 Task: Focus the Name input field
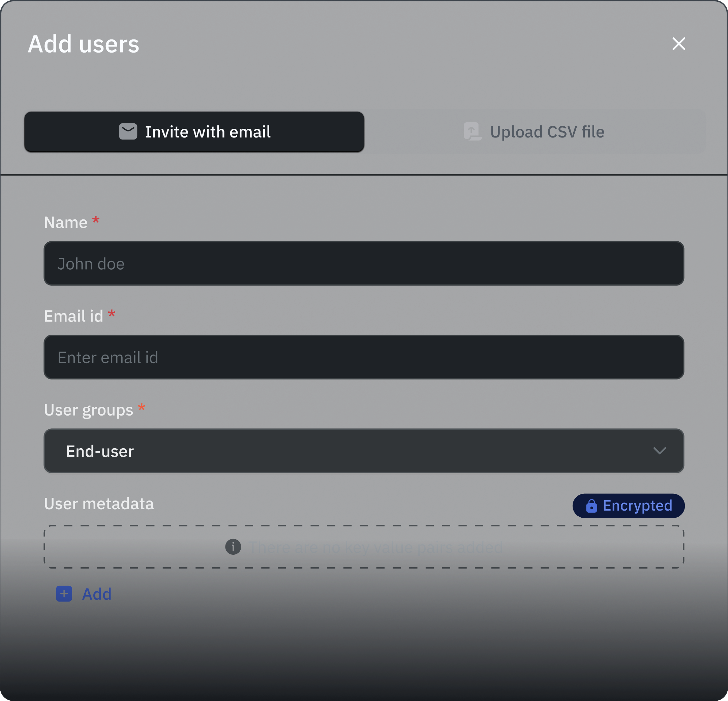point(364,264)
